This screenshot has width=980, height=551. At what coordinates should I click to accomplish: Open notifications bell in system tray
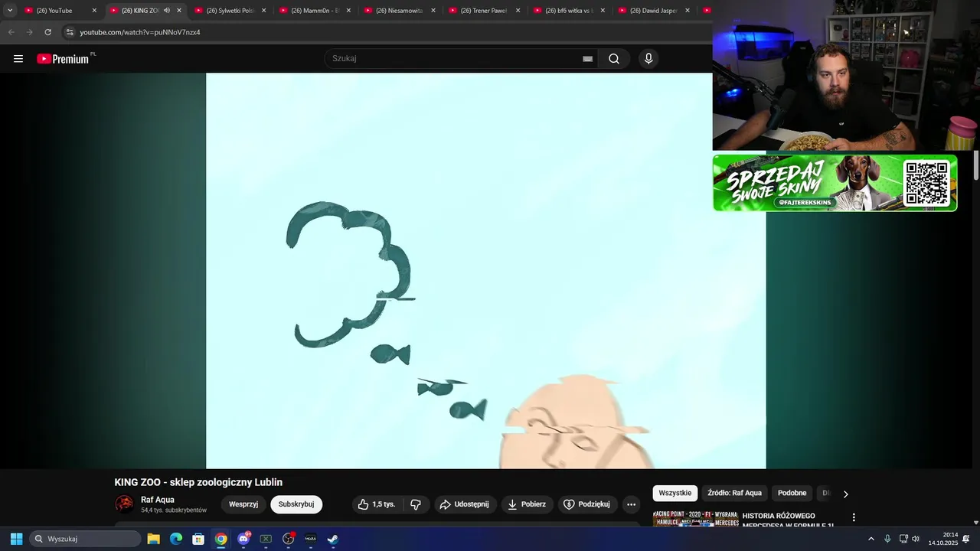point(966,539)
